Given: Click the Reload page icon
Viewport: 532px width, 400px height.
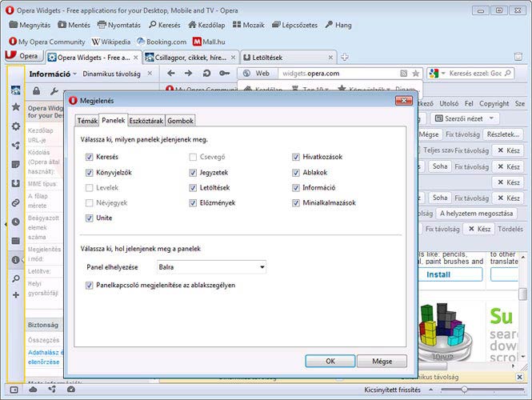Looking at the screenshot, I should click(206, 74).
